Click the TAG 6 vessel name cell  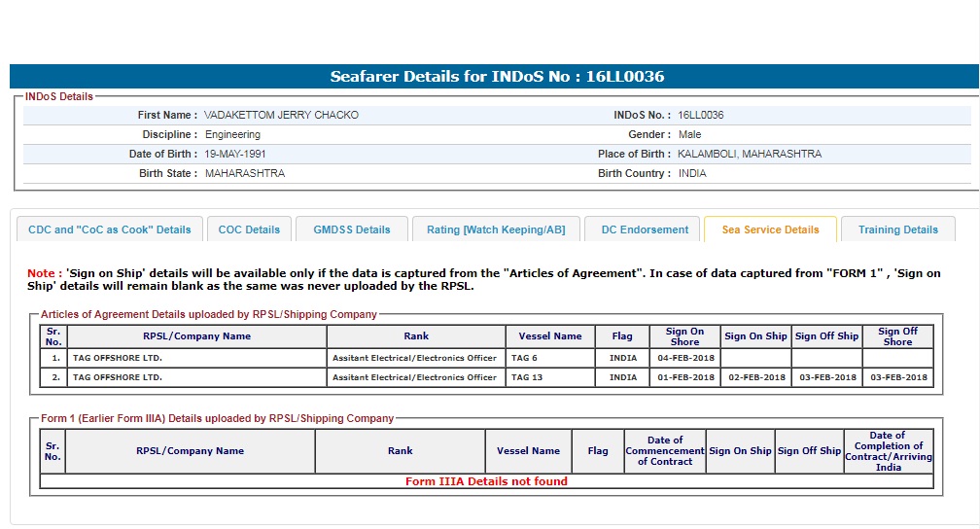click(550, 358)
